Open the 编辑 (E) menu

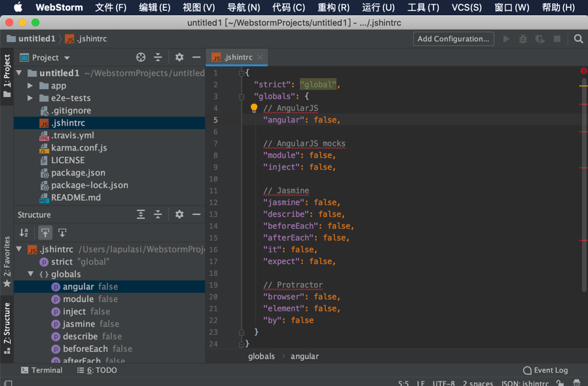155,7
